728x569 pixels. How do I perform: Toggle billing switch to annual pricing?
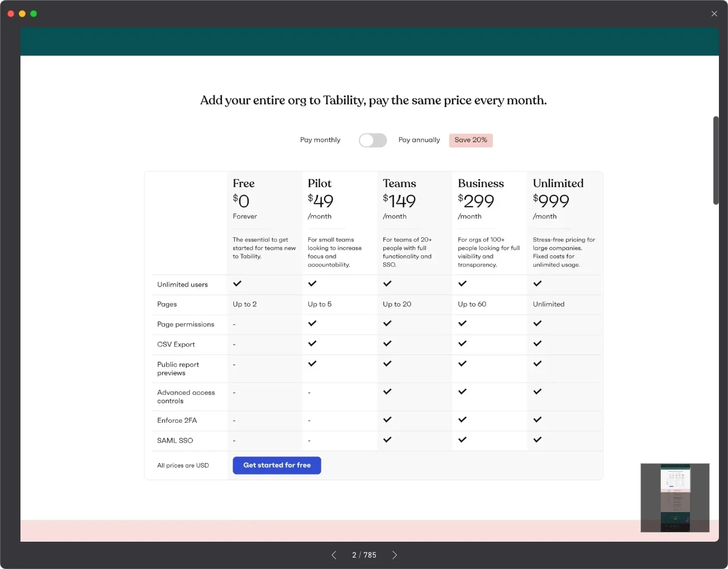click(x=373, y=141)
